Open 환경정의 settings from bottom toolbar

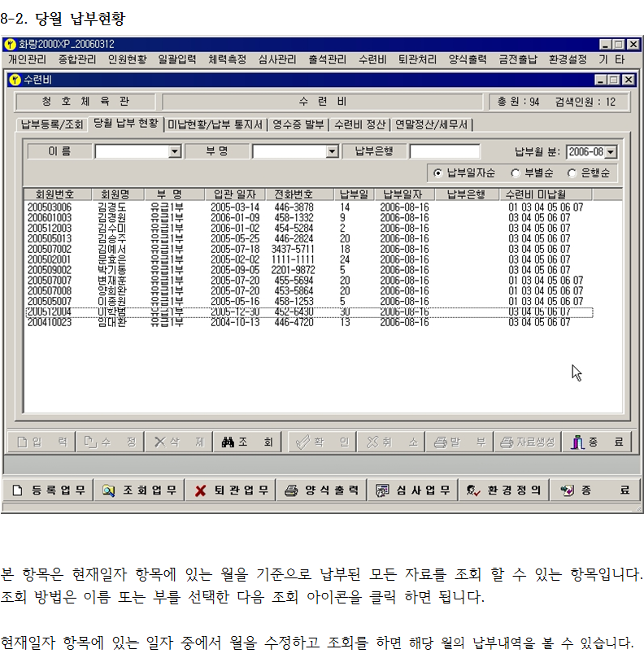(x=504, y=490)
